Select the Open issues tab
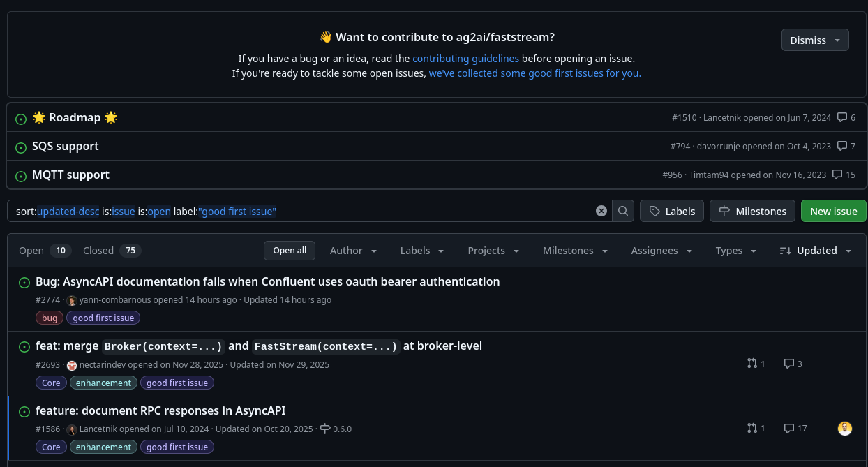Screen dimensions: 868x467 tap(45, 251)
